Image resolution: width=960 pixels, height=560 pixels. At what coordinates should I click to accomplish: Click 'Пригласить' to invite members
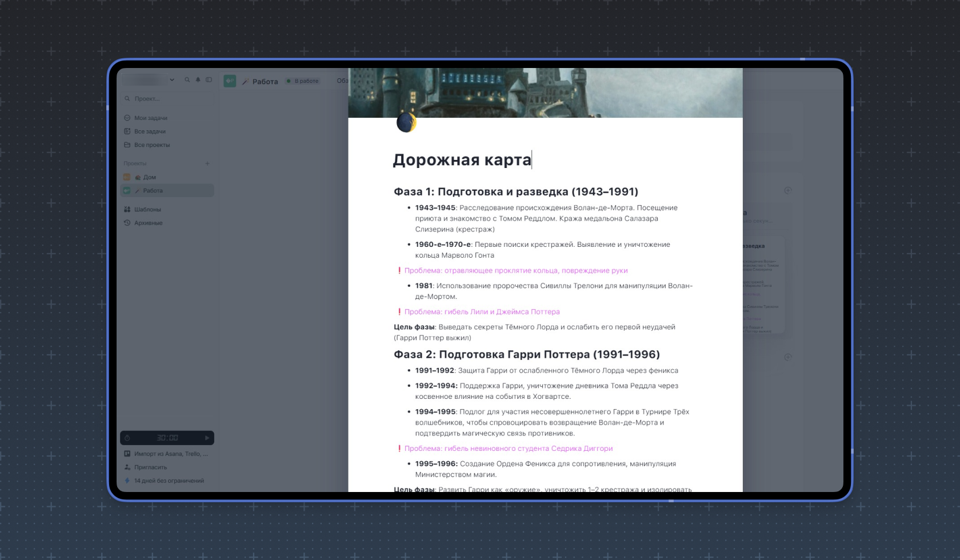pos(150,467)
